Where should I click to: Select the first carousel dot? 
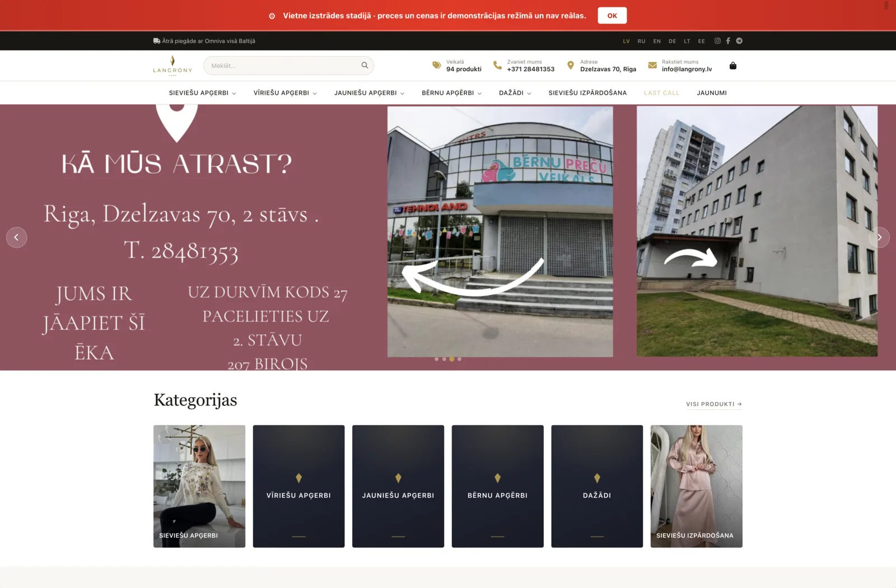(x=437, y=359)
